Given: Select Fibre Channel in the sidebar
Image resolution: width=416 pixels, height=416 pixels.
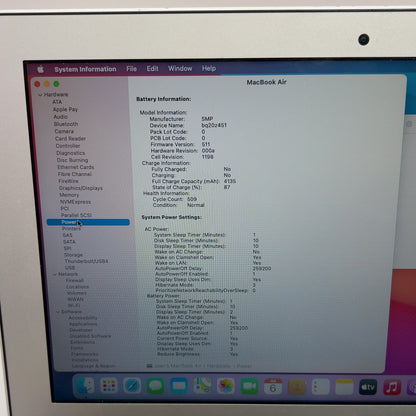Looking at the screenshot, I should 74,174.
